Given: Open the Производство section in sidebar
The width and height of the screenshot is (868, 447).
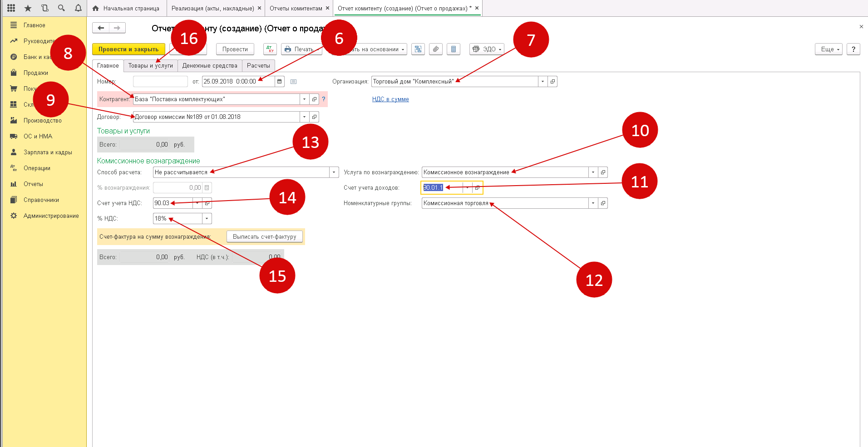Looking at the screenshot, I should tap(43, 121).
